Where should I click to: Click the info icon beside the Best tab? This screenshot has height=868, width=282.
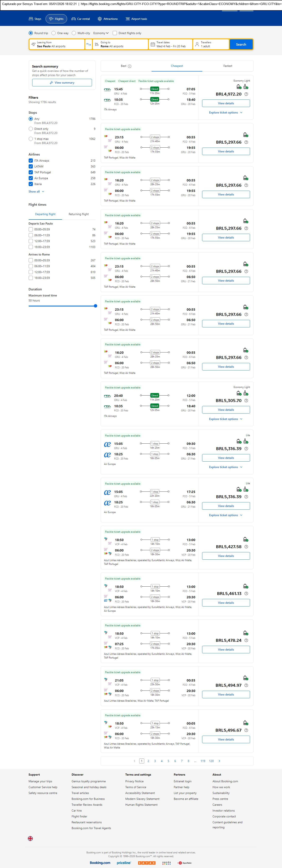point(130,66)
